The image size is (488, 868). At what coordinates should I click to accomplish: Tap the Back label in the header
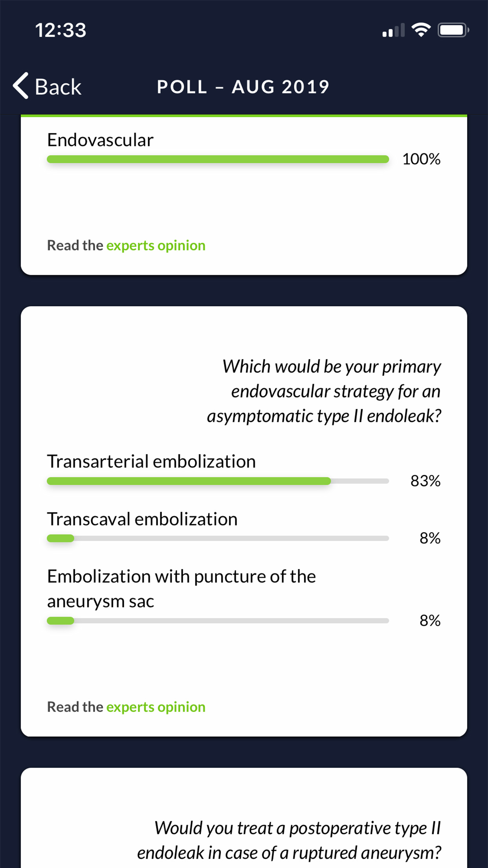(58, 86)
